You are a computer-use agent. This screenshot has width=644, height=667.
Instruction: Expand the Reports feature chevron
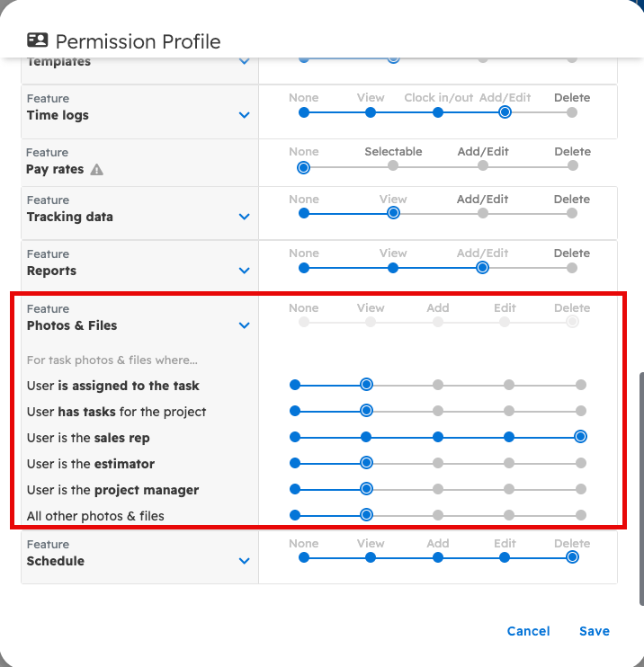tap(244, 271)
